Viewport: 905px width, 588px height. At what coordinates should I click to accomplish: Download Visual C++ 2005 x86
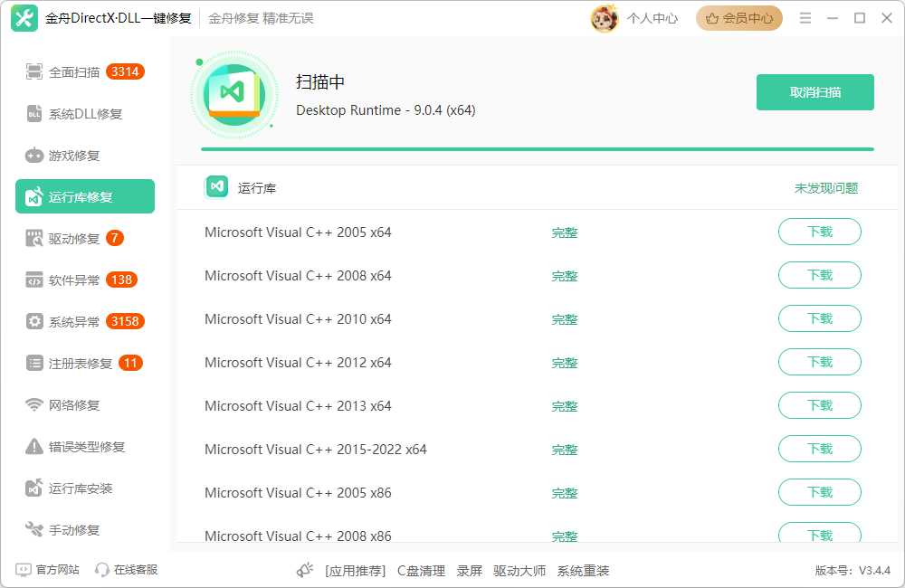point(820,492)
